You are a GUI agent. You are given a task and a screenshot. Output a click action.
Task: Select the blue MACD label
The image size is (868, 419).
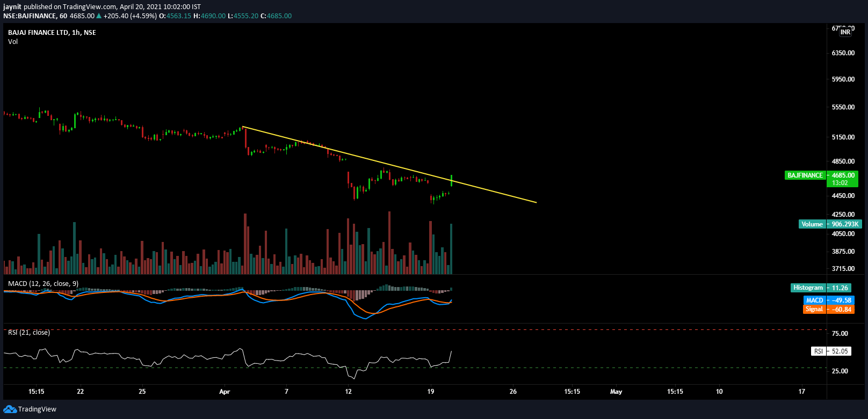[x=814, y=300]
